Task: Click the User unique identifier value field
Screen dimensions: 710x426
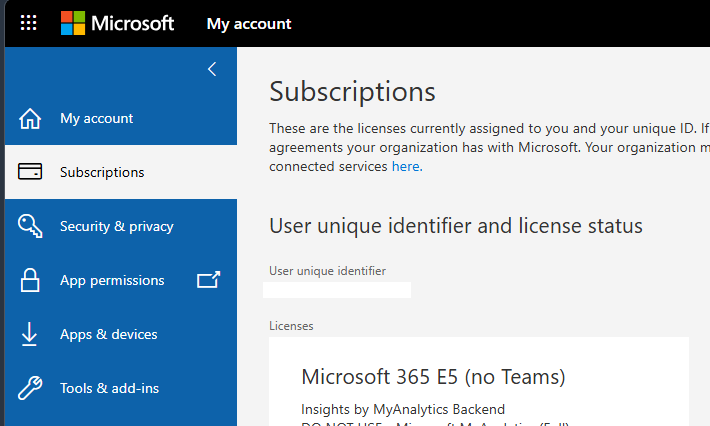Action: pos(337,290)
